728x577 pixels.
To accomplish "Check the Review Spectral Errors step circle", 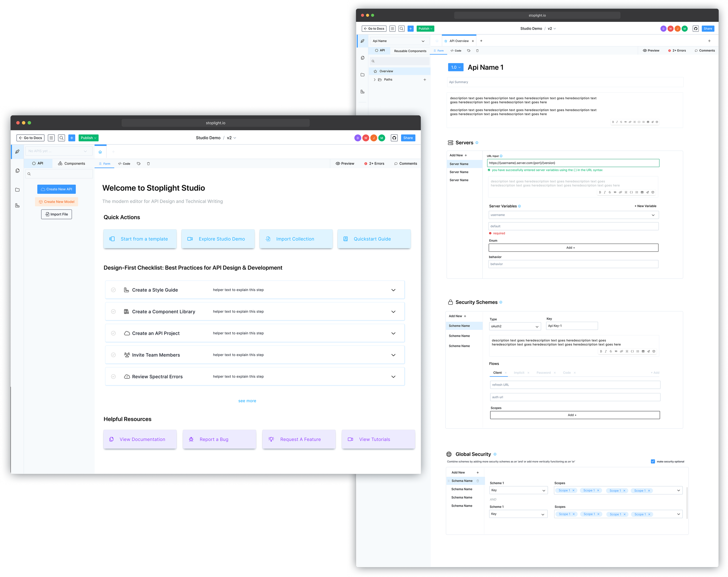I will tap(113, 376).
